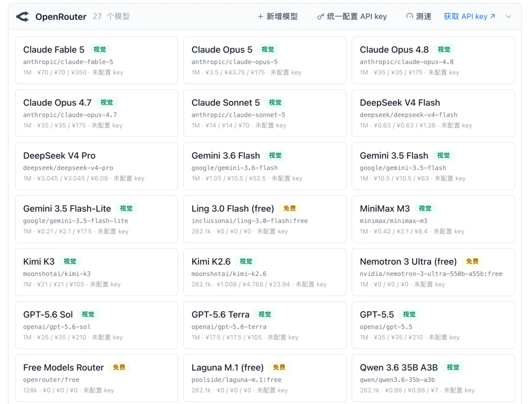
Task: Click the 统一配置 API key button
Action: click(x=352, y=17)
